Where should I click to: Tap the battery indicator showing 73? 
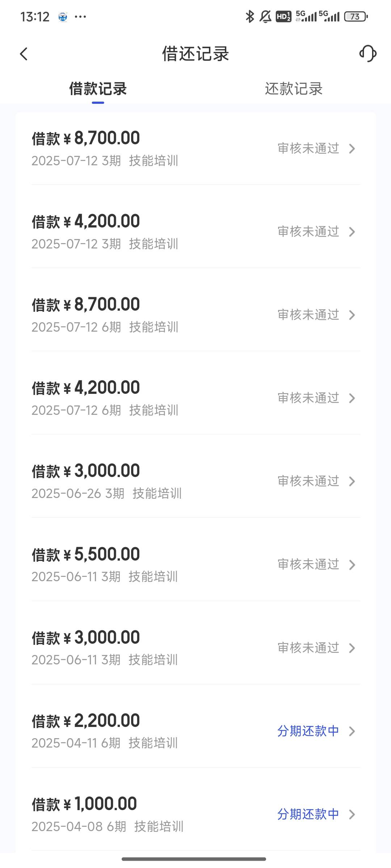(356, 17)
